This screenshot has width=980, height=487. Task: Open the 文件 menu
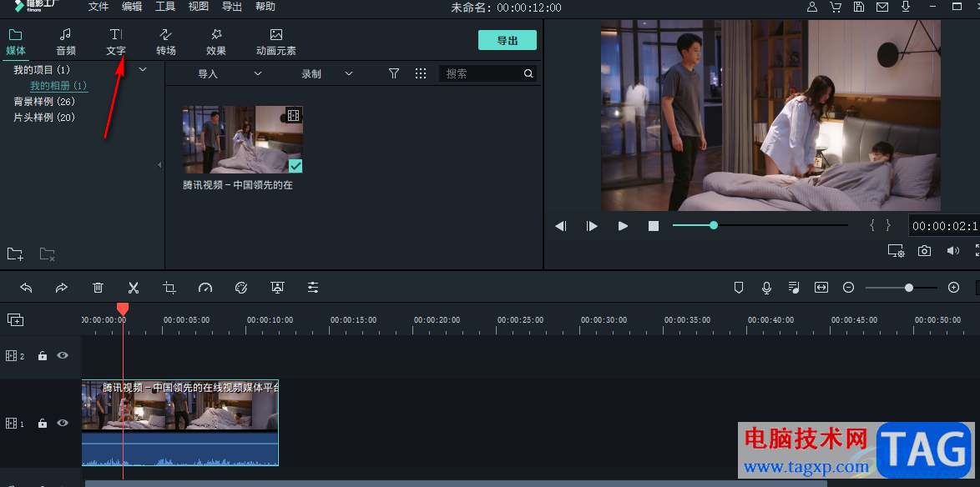pos(99,7)
